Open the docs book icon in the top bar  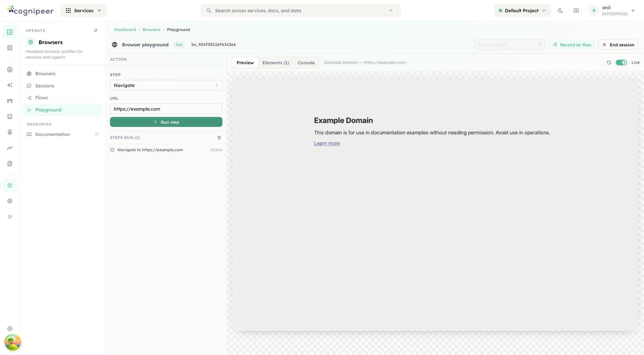click(576, 10)
